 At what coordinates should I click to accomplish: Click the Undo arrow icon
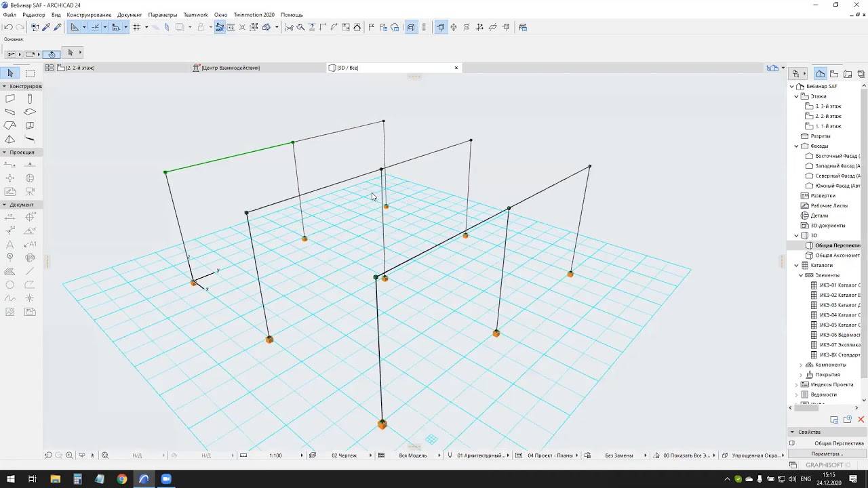pos(8,27)
